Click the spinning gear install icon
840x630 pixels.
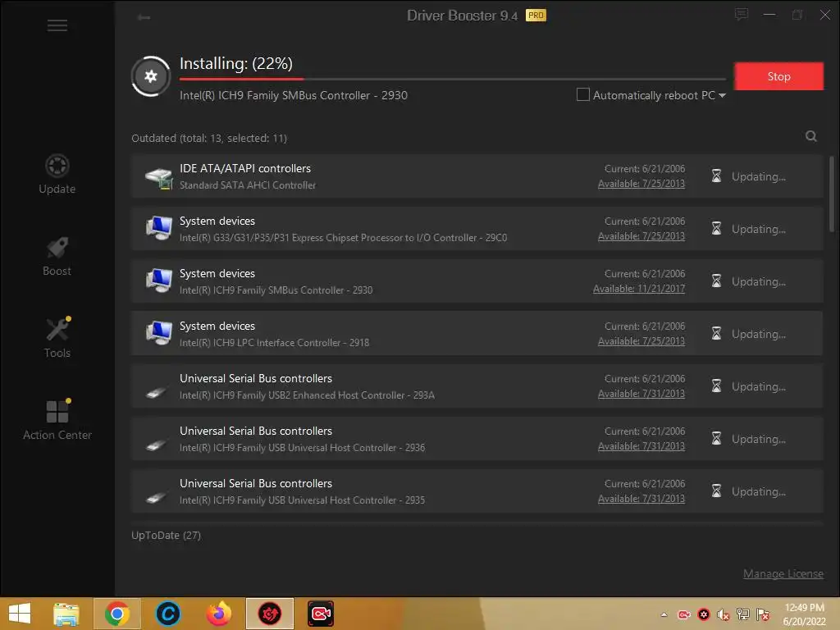[x=151, y=76]
